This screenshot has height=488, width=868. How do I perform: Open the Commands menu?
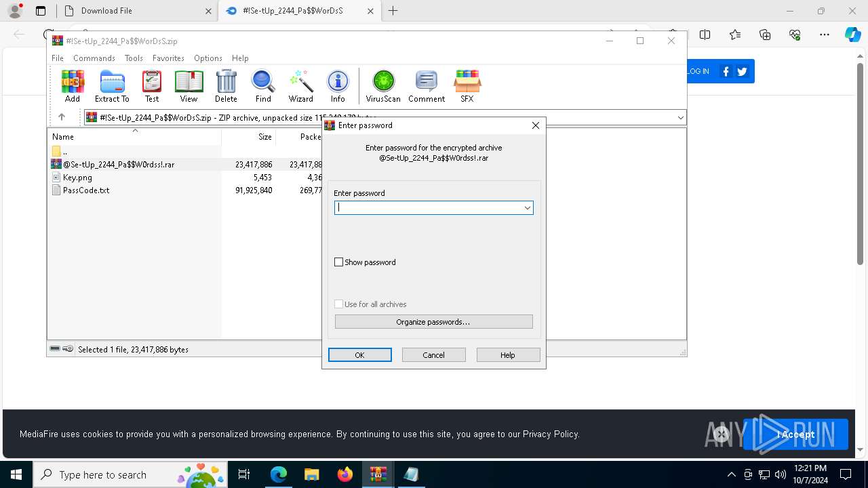(94, 58)
